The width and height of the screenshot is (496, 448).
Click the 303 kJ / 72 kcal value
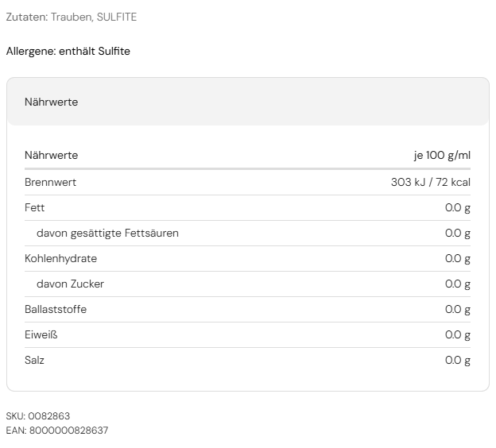pyautogui.click(x=431, y=182)
